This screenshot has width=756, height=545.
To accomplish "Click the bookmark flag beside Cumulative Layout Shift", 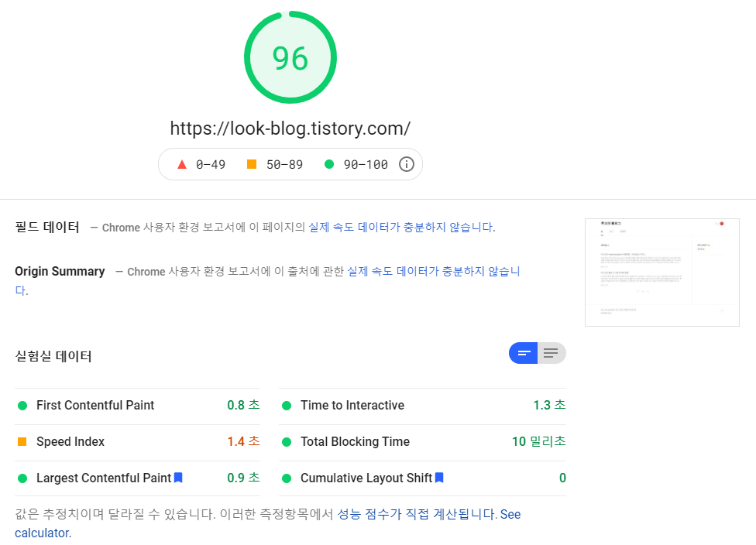I will [439, 478].
